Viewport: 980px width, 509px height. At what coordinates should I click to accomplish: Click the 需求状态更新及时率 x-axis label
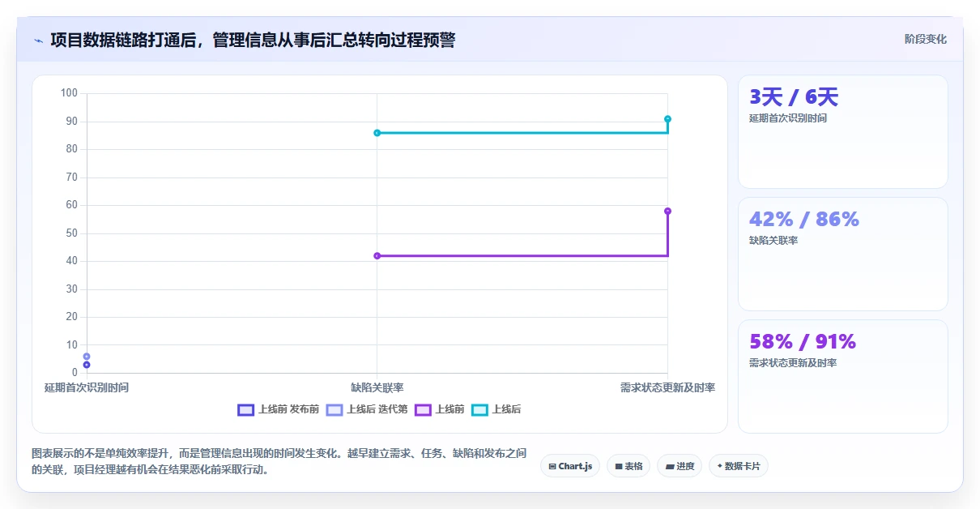tap(667, 387)
